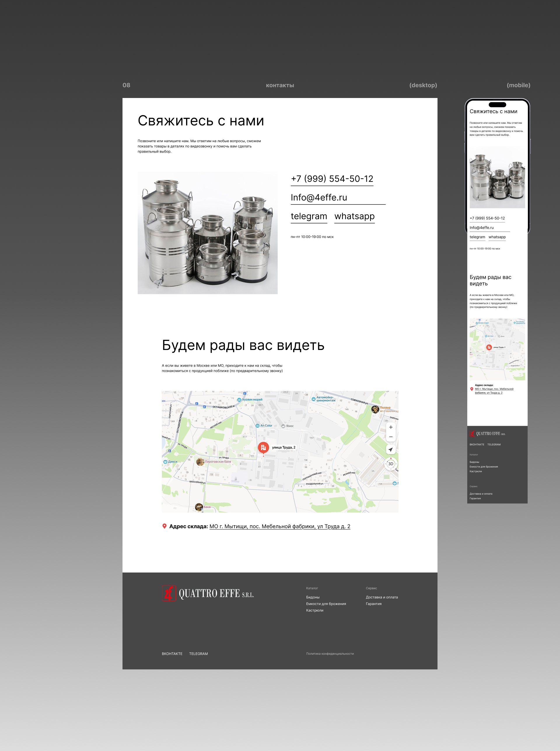Zoom out on the desktop map
The width and height of the screenshot is (560, 751).
(391, 437)
